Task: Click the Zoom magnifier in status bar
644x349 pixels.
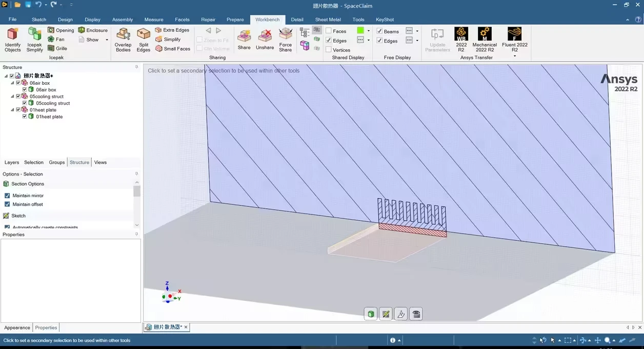Action: [607, 340]
